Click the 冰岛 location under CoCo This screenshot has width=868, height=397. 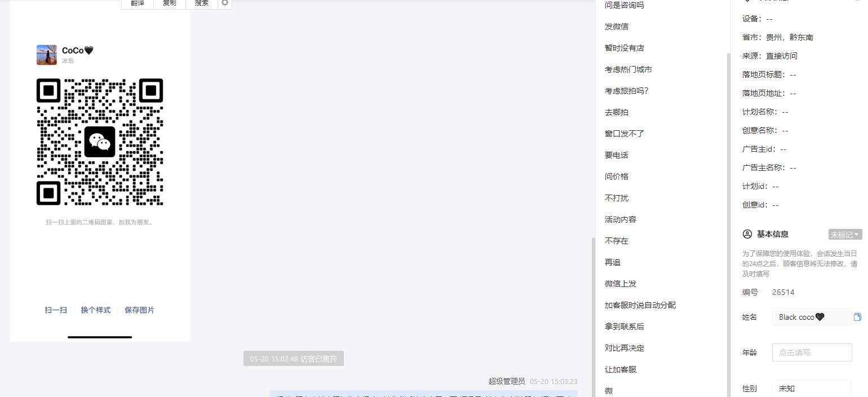(x=68, y=61)
